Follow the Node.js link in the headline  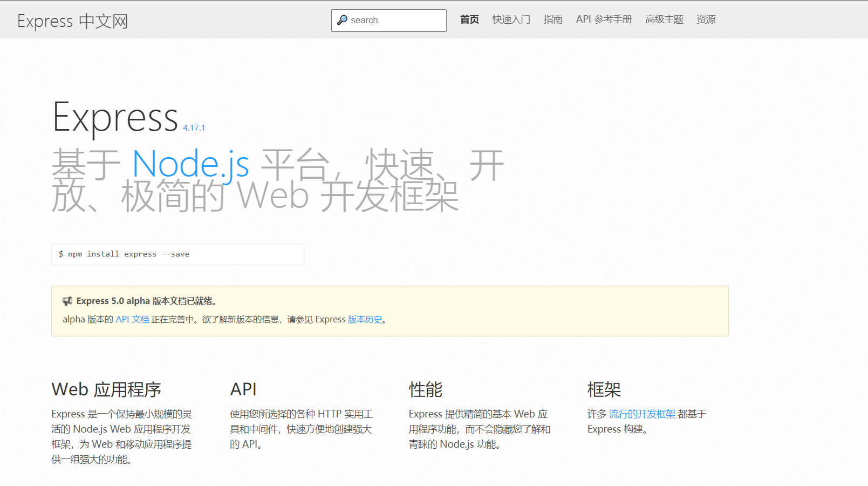click(190, 164)
